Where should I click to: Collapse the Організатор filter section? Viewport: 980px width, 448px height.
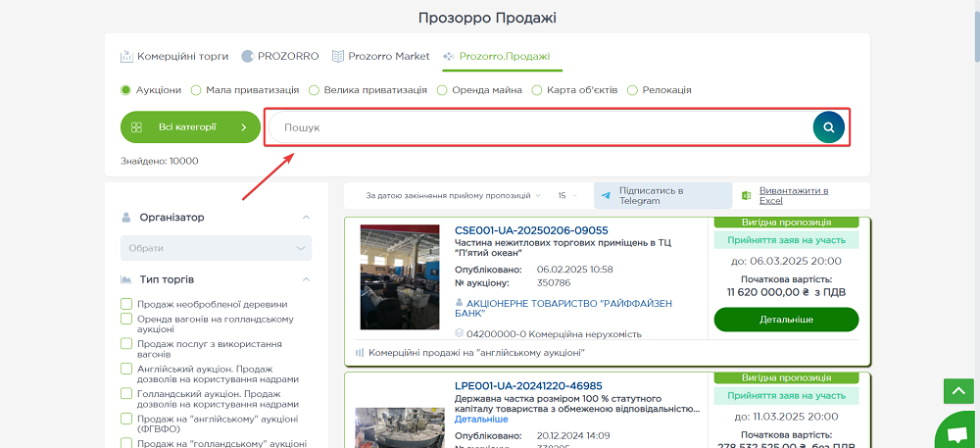[306, 217]
